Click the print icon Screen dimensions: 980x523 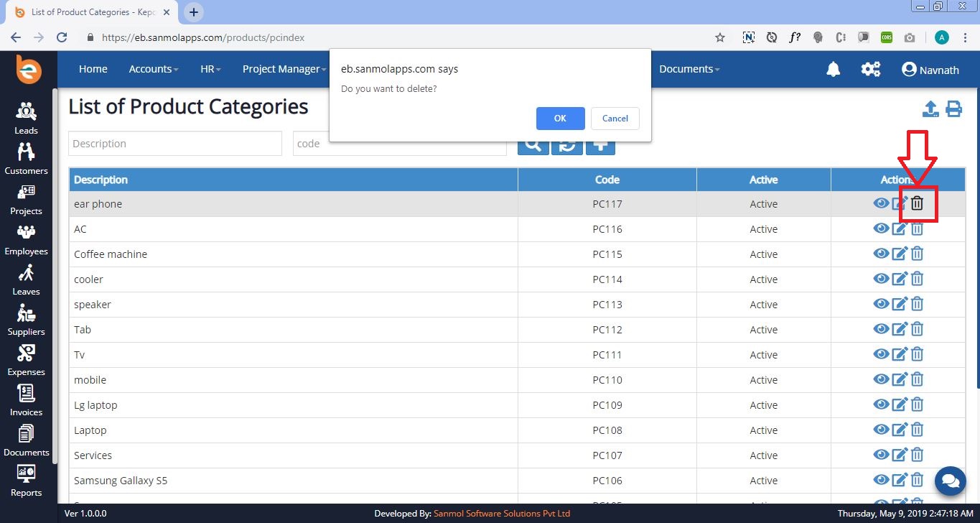click(x=953, y=109)
